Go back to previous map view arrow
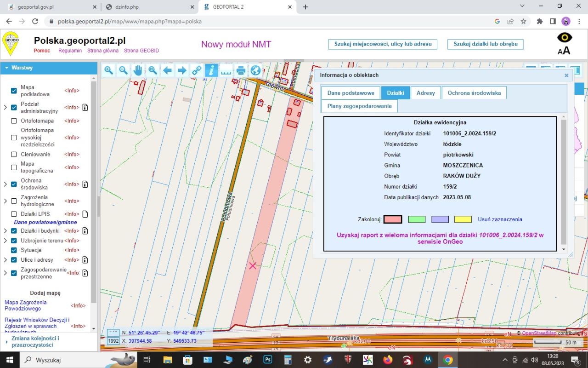 (167, 70)
